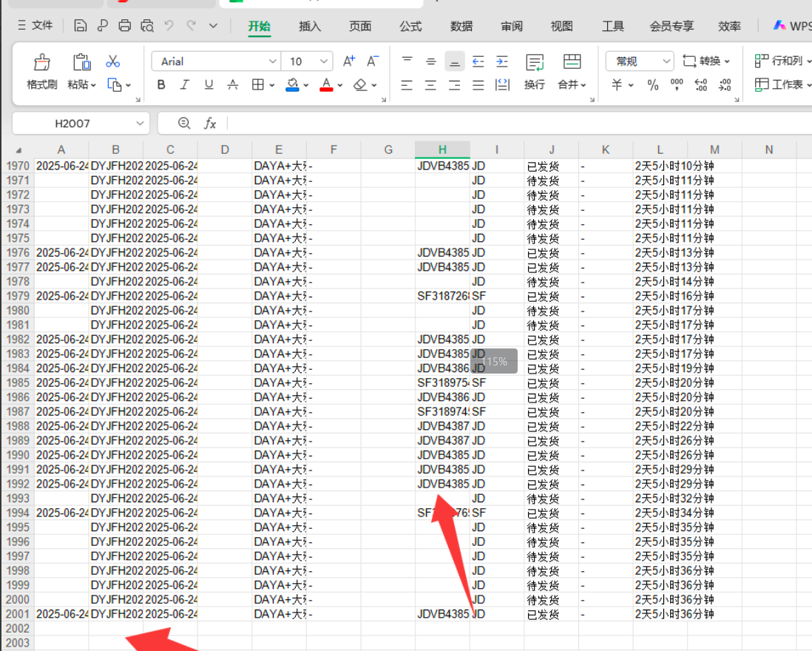Open the 工具 tab
Image resolution: width=812 pixels, height=651 pixels.
pos(612,27)
